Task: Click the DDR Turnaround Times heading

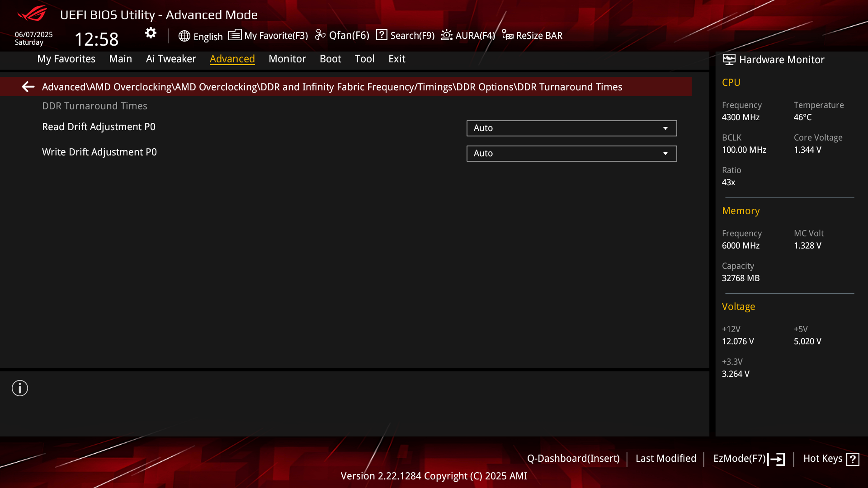Action: coord(94,106)
